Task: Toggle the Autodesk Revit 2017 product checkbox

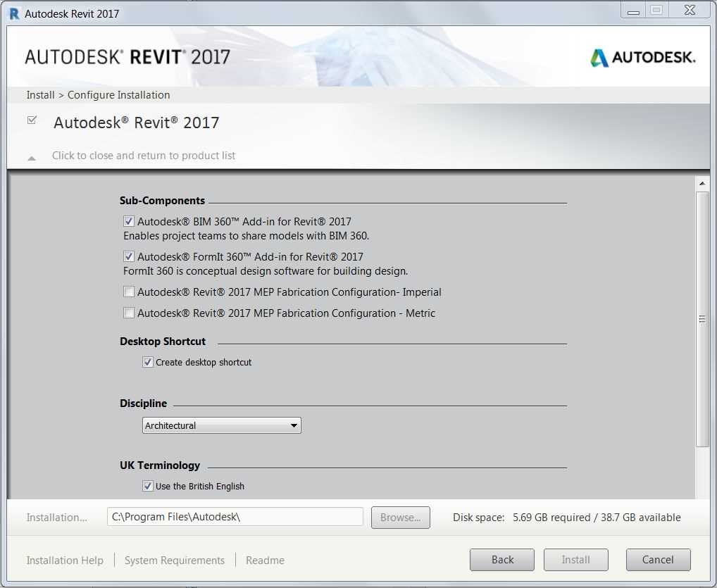Action: tap(32, 120)
